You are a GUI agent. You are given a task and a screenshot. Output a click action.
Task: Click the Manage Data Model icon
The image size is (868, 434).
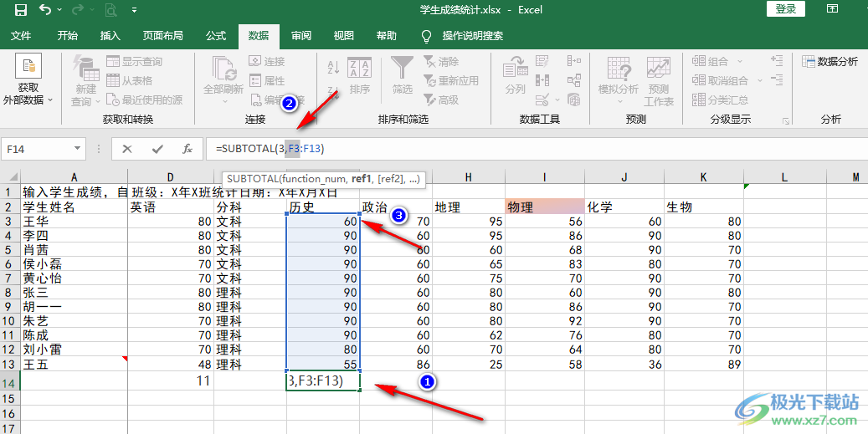click(574, 100)
